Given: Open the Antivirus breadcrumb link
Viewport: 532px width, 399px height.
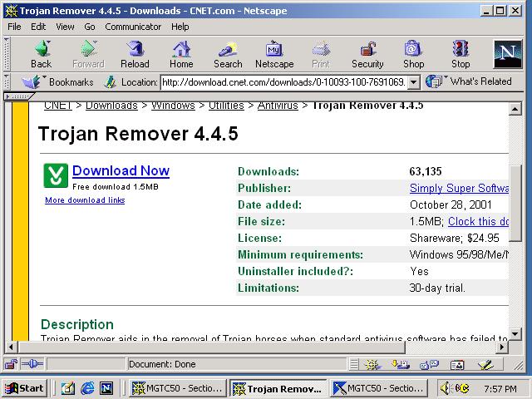Looking at the screenshot, I should pyautogui.click(x=278, y=106).
